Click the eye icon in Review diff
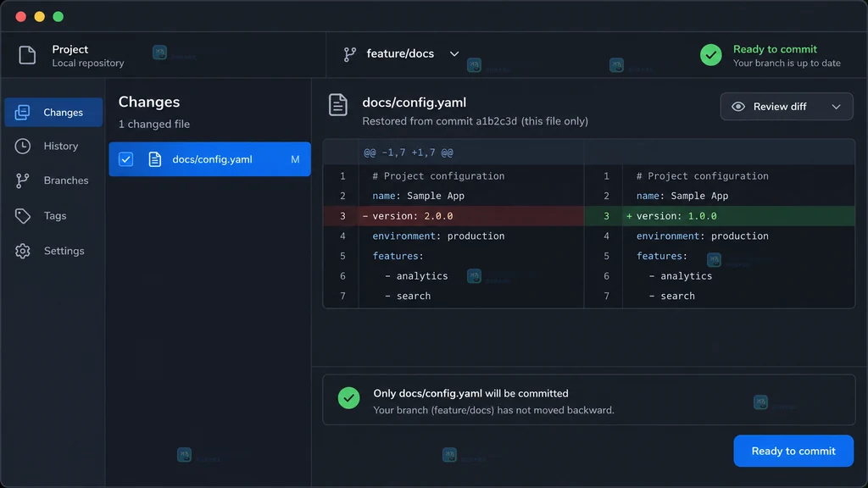Image resolution: width=868 pixels, height=488 pixels. tap(738, 107)
